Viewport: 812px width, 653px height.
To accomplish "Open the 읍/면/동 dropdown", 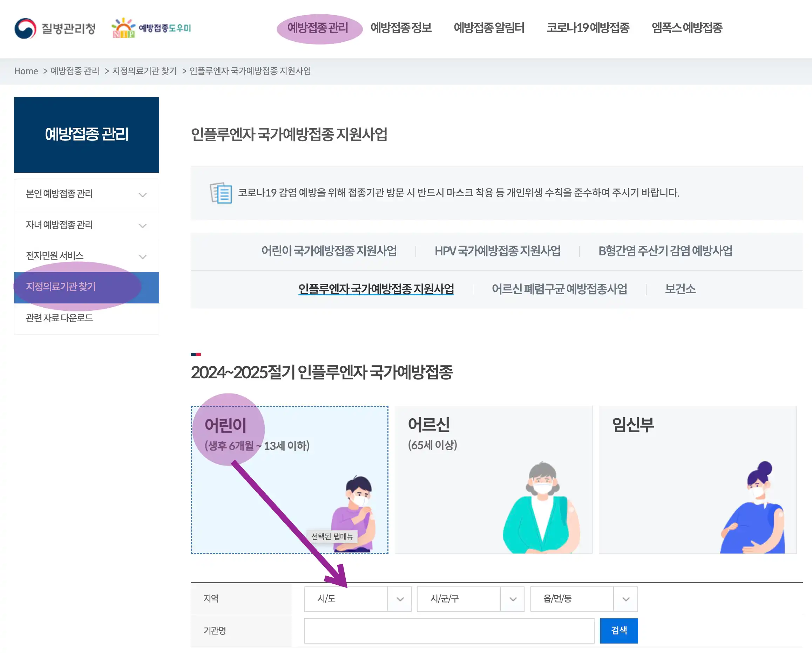I will [x=583, y=599].
